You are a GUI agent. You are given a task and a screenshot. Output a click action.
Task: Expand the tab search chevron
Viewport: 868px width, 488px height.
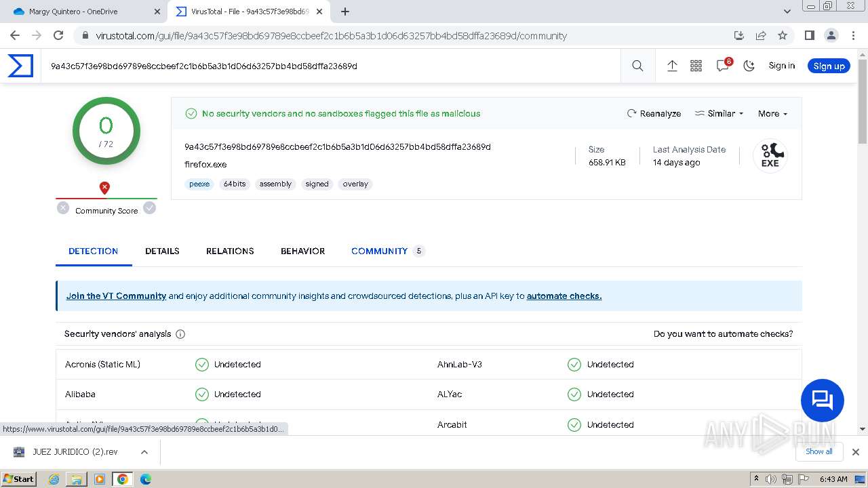787,12
